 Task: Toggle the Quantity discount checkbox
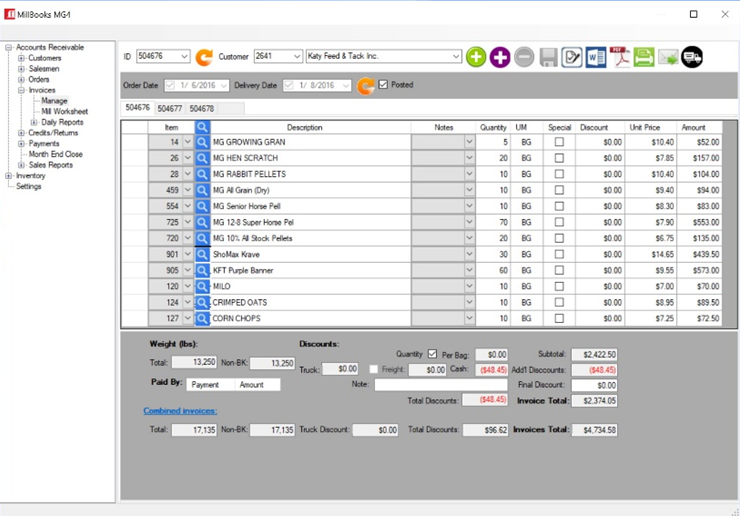point(432,354)
